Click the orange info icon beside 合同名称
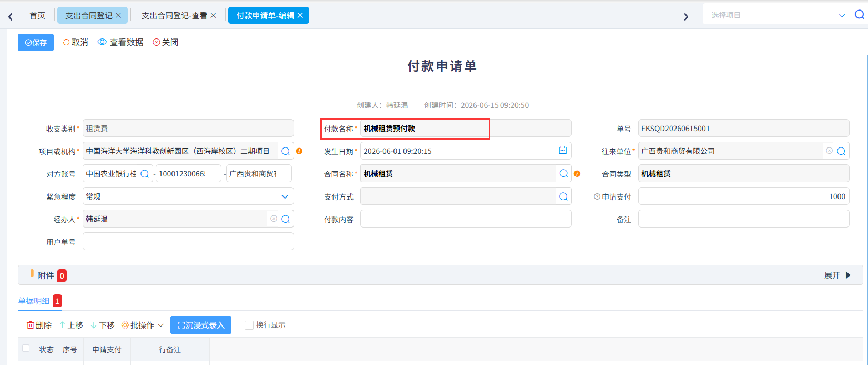Viewport: 868px width, 365px height. (x=577, y=174)
